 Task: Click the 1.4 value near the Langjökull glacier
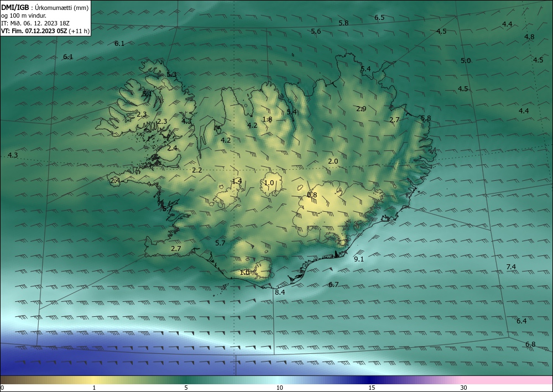[x=237, y=181]
